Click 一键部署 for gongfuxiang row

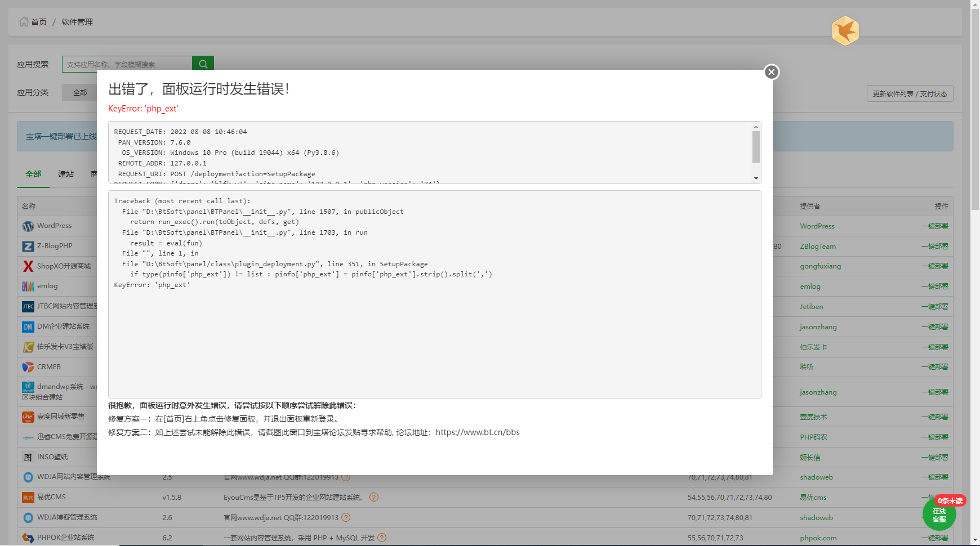pos(935,266)
